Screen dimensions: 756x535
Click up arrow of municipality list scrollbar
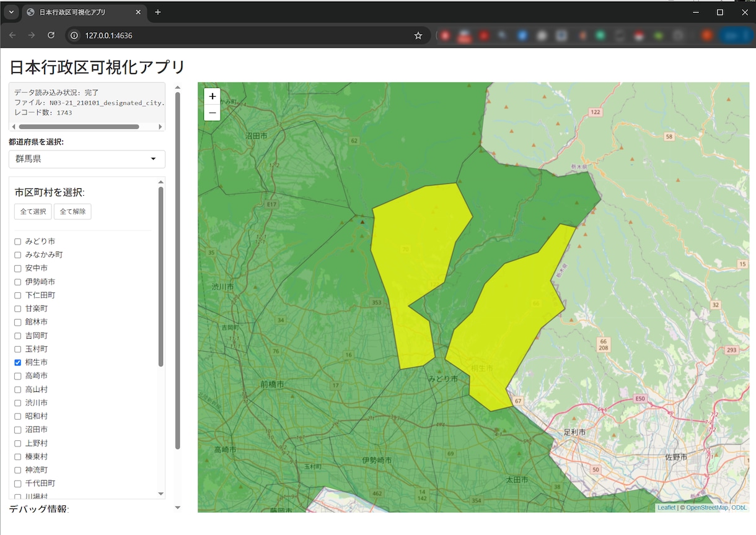tap(161, 181)
